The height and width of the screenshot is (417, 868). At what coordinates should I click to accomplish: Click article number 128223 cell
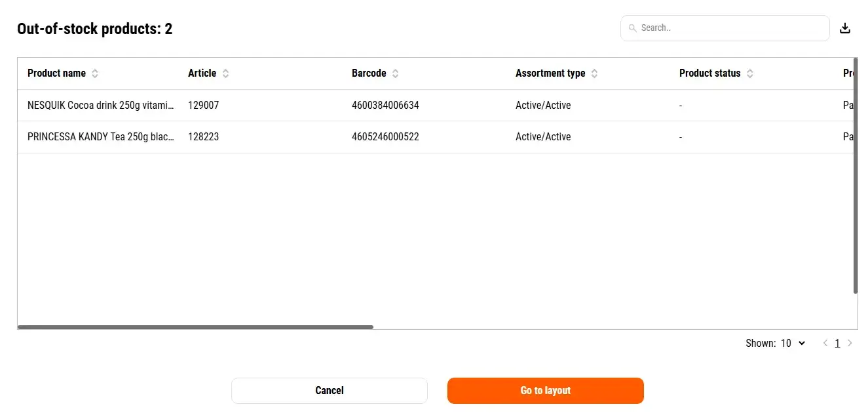point(203,136)
